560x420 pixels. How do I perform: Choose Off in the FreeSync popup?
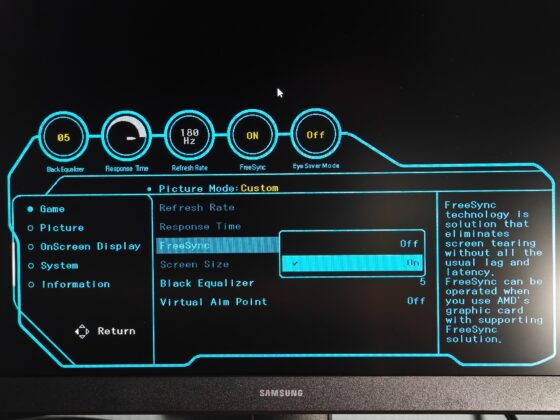click(352, 244)
